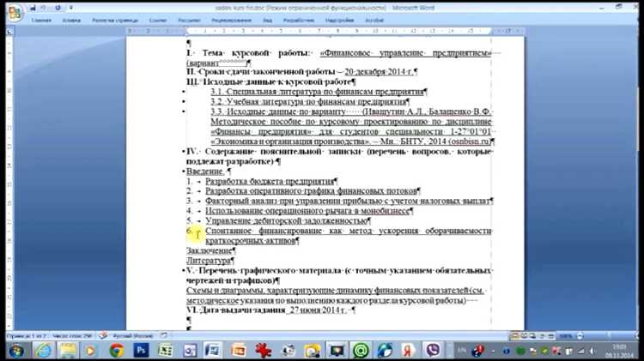
Task: Select the Разметка страницы tab
Action: pos(115,20)
